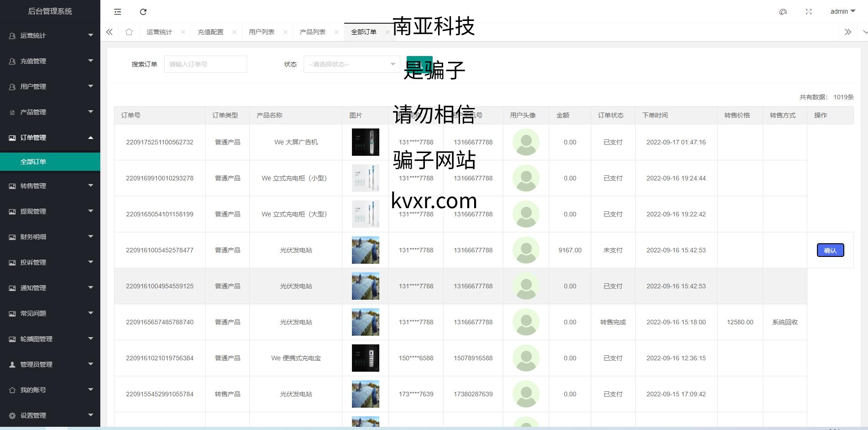Go to the home tab icon
Viewport: 868px width, 430px height.
pos(129,32)
